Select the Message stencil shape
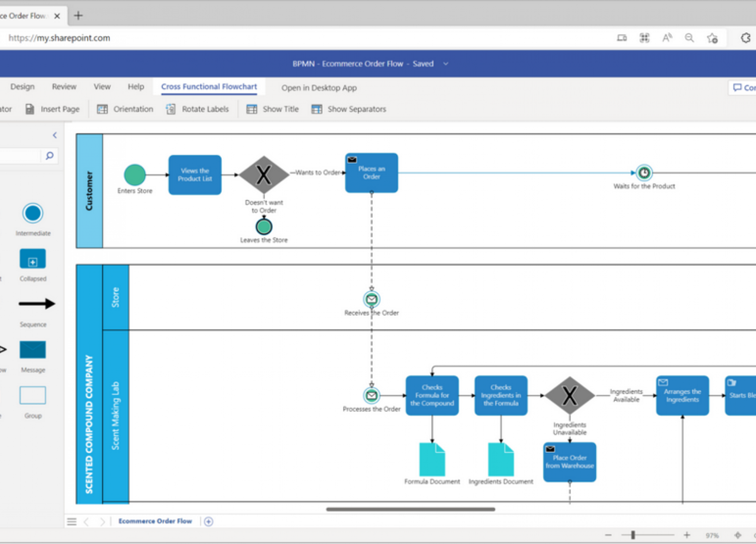The width and height of the screenshot is (756, 544). pos(33,350)
